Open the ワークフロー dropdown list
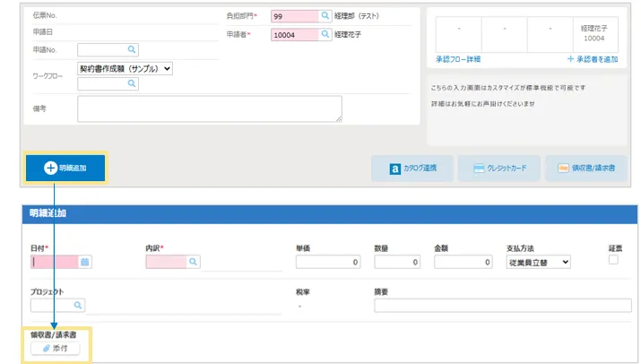641x364 pixels. pyautogui.click(x=126, y=68)
